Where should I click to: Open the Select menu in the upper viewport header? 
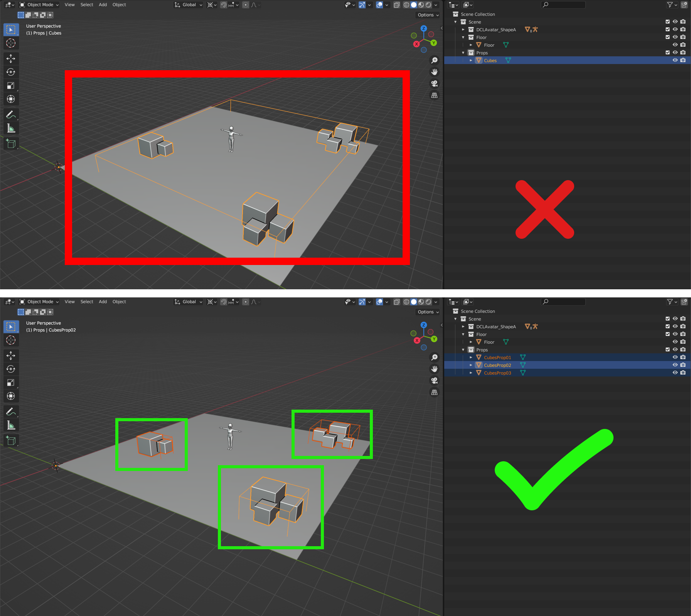[87, 5]
